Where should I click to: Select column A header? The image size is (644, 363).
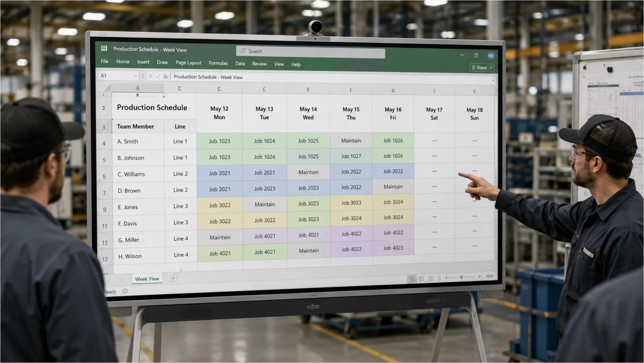click(x=137, y=88)
